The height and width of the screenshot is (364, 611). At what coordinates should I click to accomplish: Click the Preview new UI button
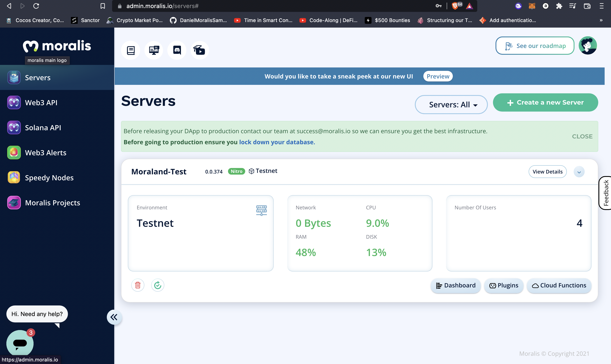pos(438,76)
